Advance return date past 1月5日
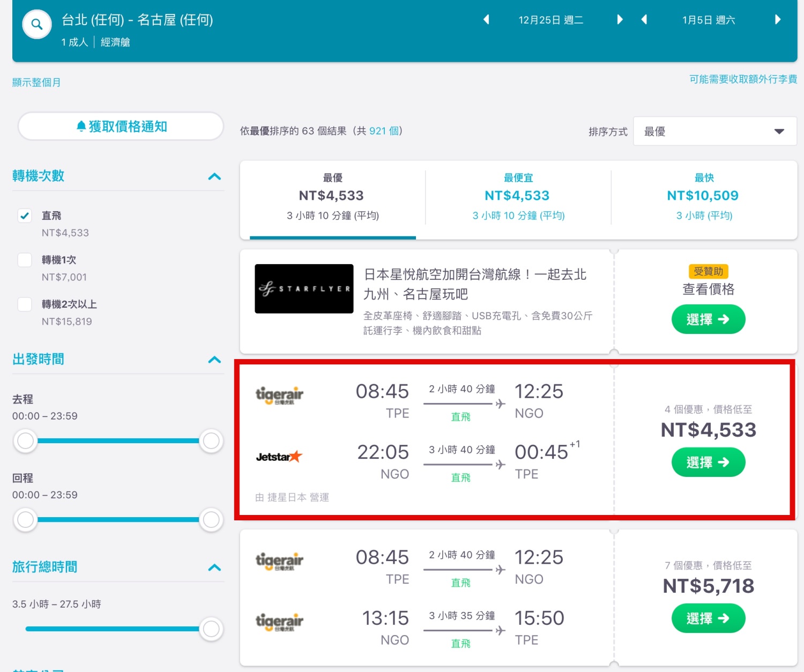The image size is (804, 672). pos(778,20)
